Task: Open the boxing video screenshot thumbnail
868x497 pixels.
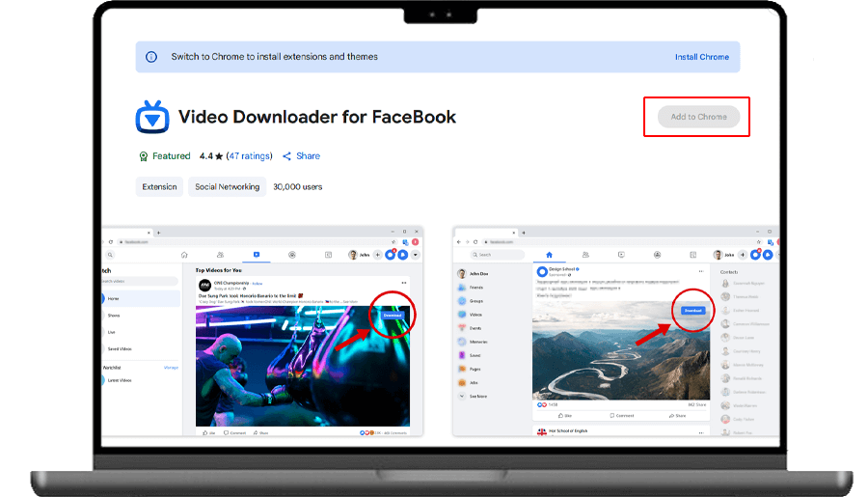Action: [262, 331]
